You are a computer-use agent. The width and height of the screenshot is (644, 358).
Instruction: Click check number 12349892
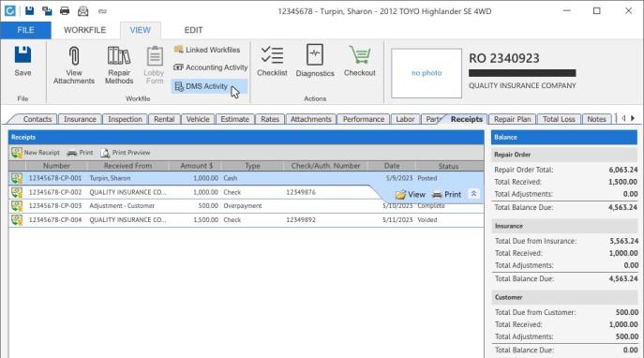301,219
